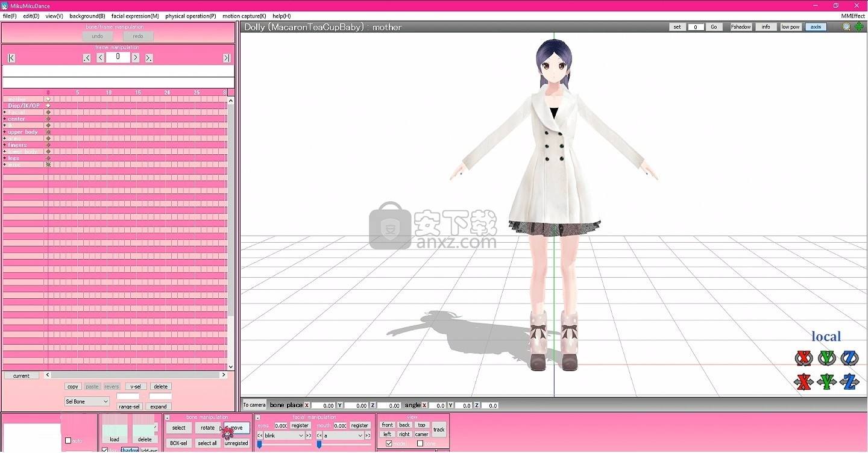Toggle the low pow mode button
Viewport: 868px width, 453px height.
pos(790,27)
